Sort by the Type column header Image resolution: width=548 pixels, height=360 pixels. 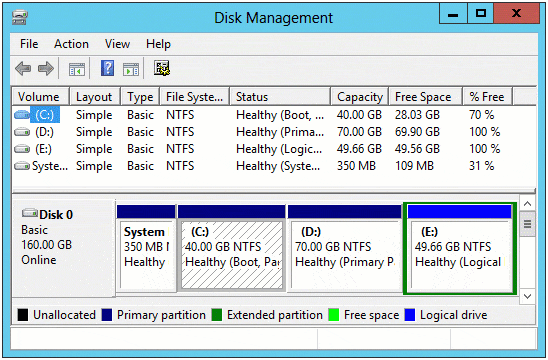coord(140,97)
